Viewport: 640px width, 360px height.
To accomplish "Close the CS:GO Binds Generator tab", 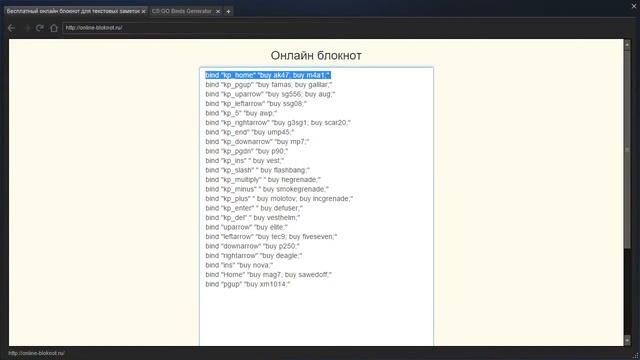I will coord(218,11).
